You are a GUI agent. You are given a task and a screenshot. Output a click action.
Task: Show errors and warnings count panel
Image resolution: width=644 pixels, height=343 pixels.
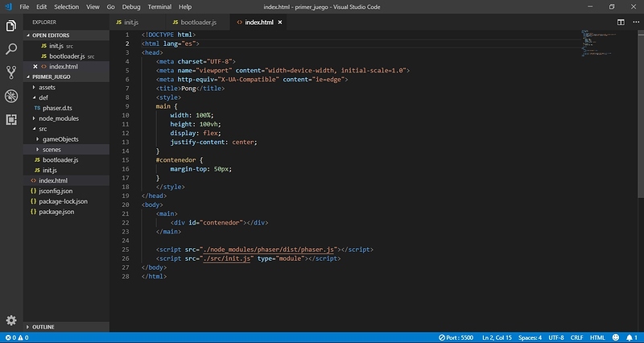(x=18, y=337)
